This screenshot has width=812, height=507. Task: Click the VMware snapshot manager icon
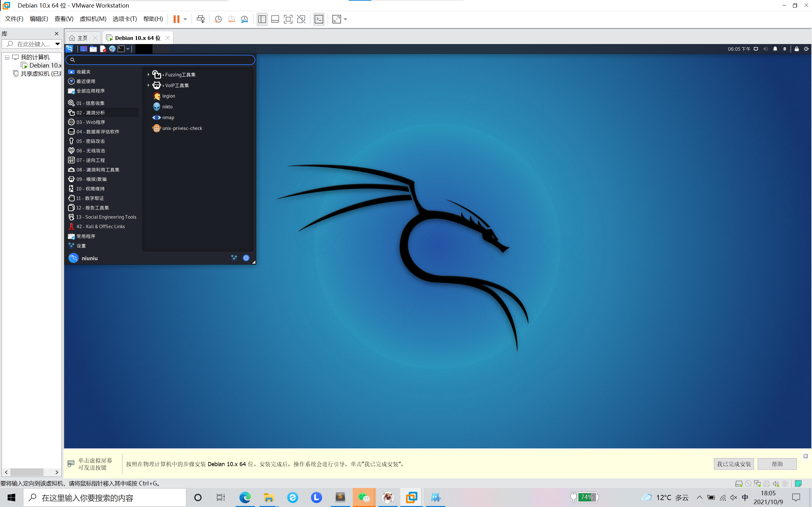tap(244, 19)
